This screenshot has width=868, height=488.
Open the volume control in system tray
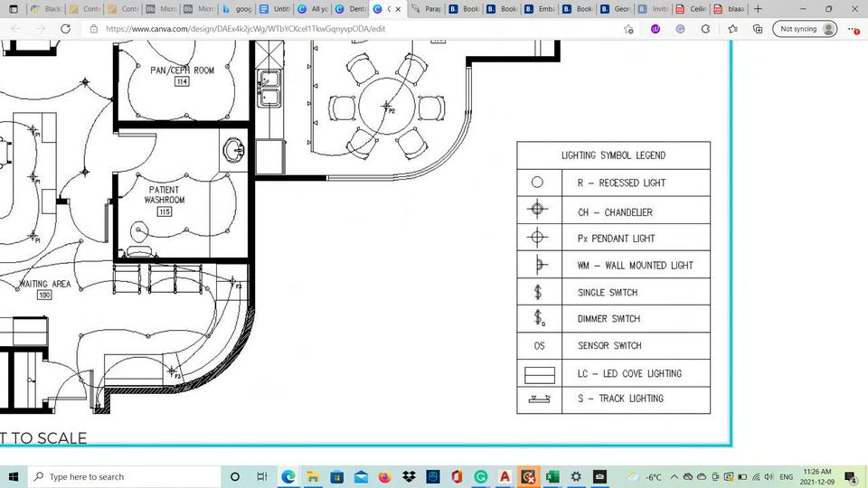769,476
